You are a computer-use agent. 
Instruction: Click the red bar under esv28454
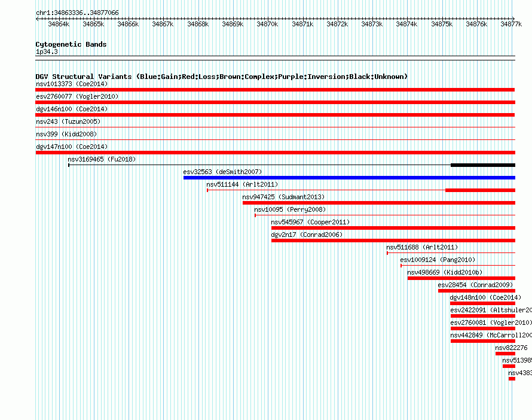pyautogui.click(x=476, y=291)
